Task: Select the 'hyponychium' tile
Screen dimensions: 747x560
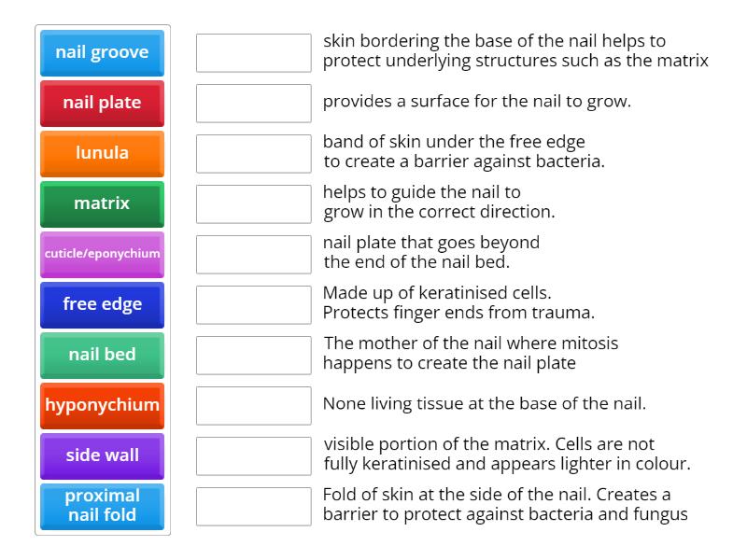Action: (101, 405)
